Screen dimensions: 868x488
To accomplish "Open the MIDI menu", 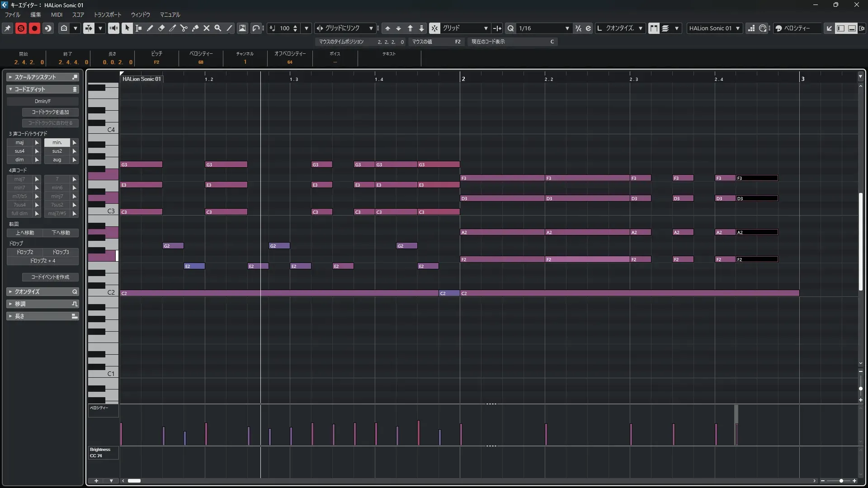I will (57, 14).
